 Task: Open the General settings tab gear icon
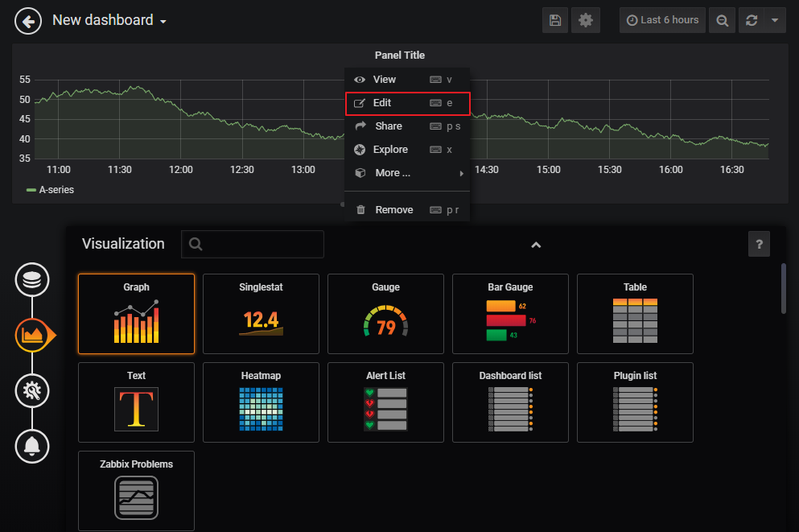pyautogui.click(x=32, y=391)
